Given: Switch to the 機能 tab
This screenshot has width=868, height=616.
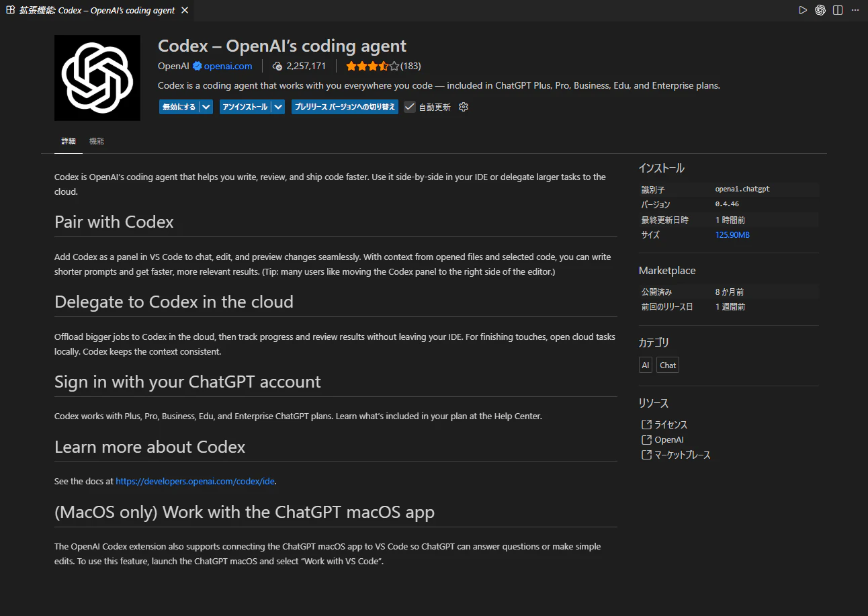Looking at the screenshot, I should [97, 141].
